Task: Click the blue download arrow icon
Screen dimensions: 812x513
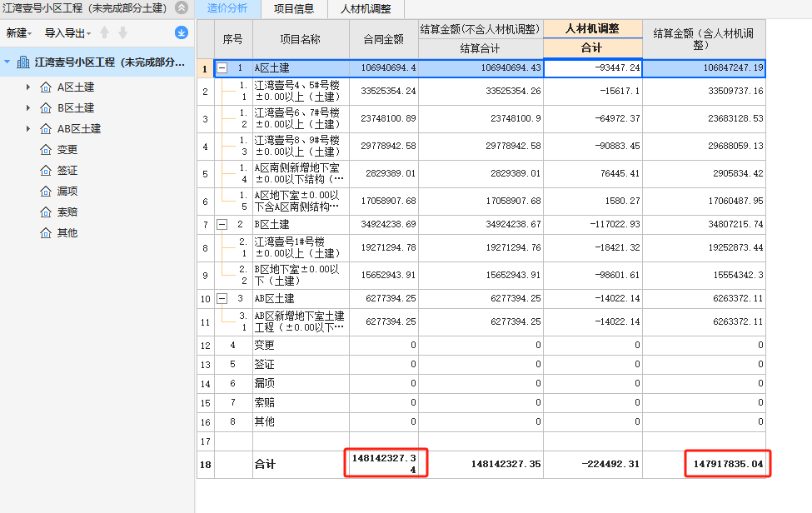Action: point(182,32)
